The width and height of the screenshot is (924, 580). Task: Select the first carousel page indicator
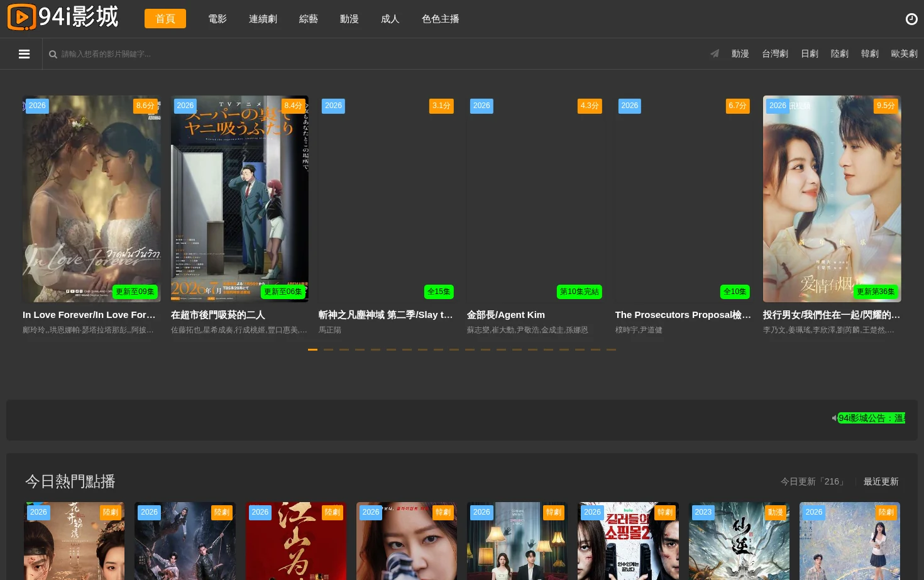pyautogui.click(x=312, y=349)
